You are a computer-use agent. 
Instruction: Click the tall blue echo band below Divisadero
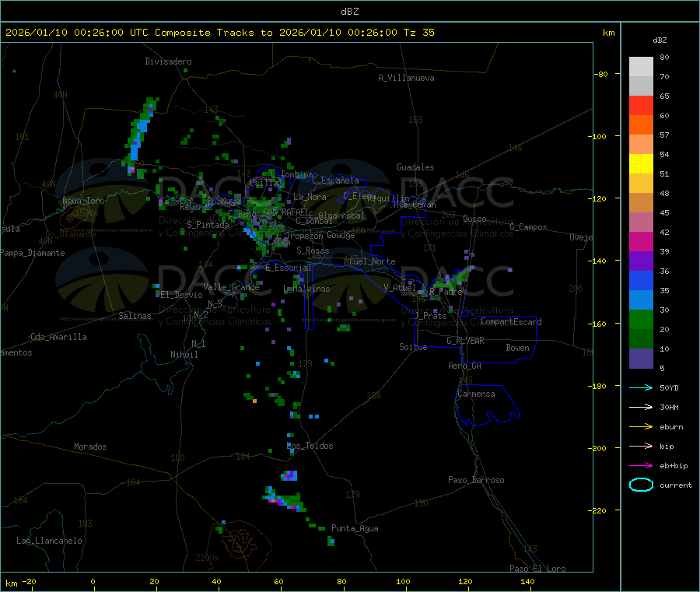click(140, 131)
